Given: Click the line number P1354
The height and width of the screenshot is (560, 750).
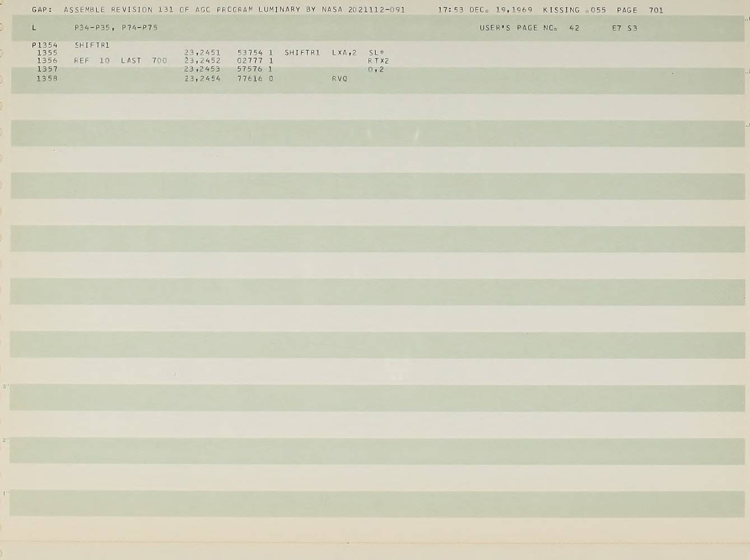Looking at the screenshot, I should click(45, 45).
